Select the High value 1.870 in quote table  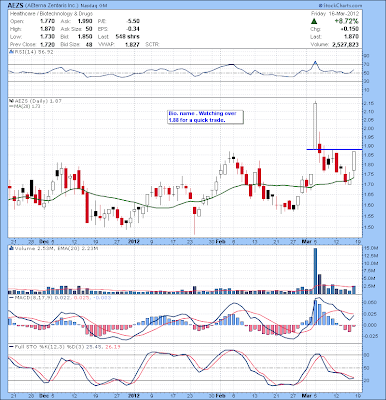point(48,29)
